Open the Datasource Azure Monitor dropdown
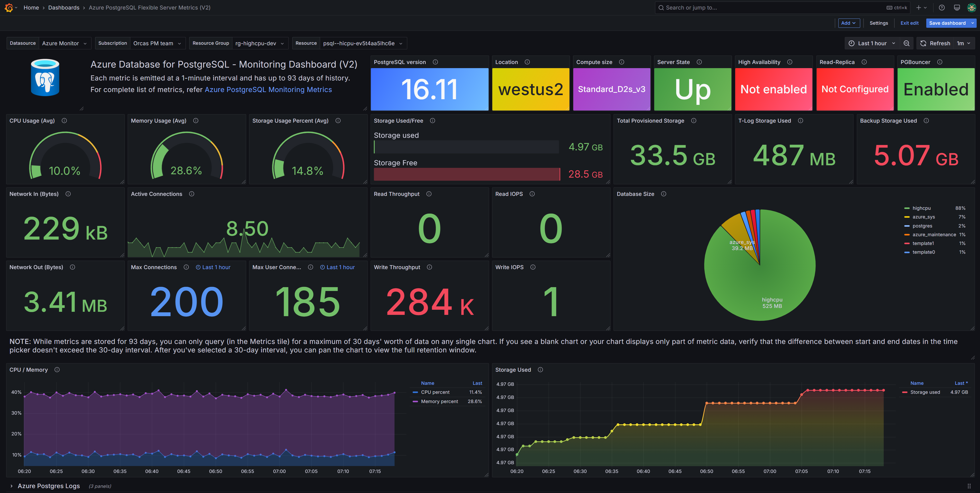The width and height of the screenshot is (980, 493). pyautogui.click(x=64, y=43)
